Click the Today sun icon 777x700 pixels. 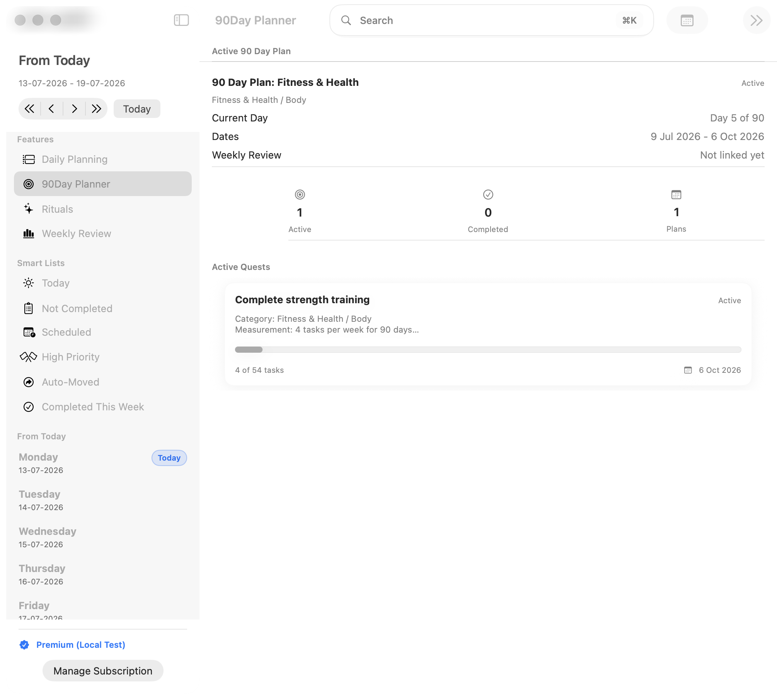tap(29, 283)
